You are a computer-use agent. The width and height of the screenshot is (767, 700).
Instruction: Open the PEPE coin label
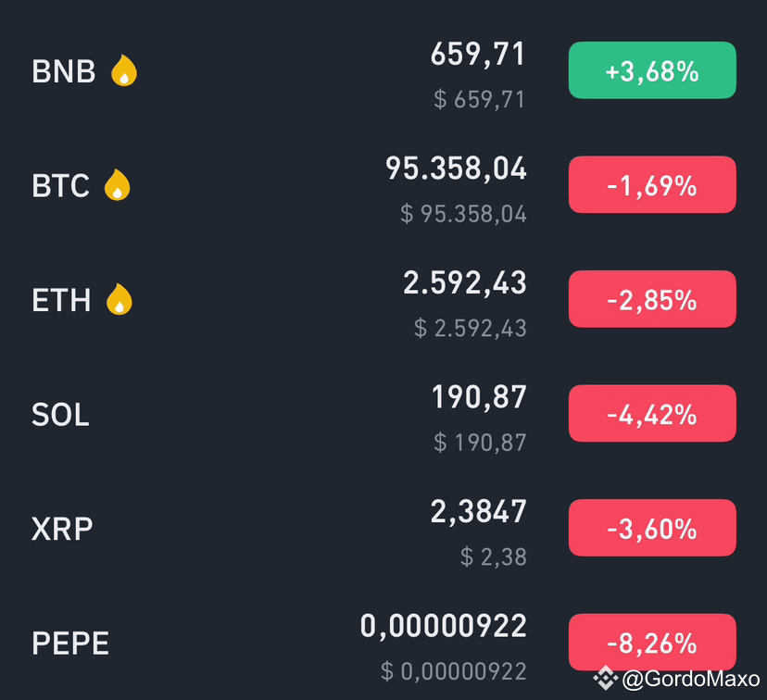point(70,644)
